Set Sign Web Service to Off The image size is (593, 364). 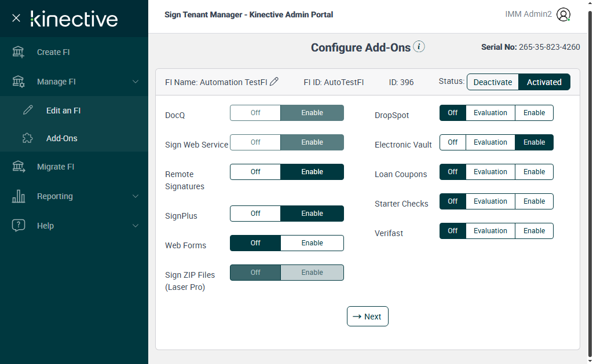[255, 142]
